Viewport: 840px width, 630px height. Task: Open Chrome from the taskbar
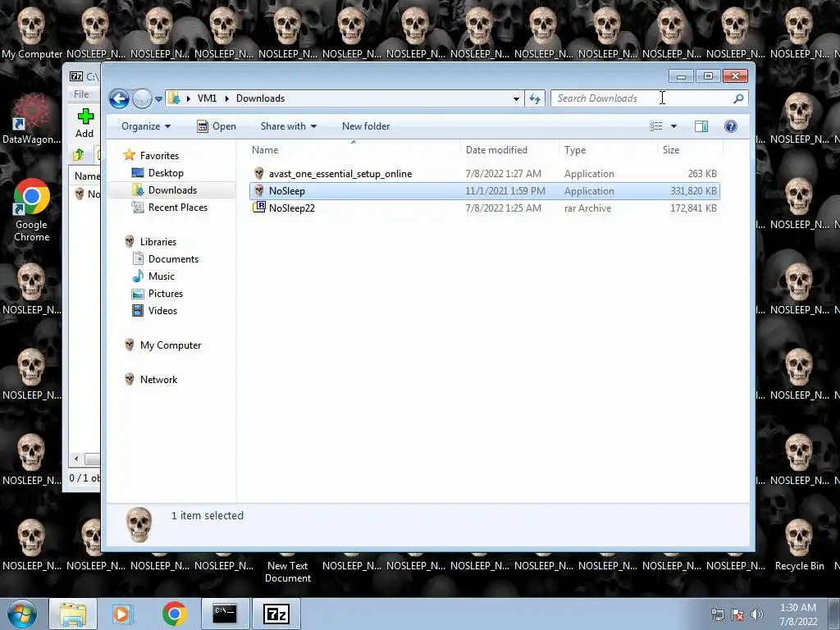174,614
